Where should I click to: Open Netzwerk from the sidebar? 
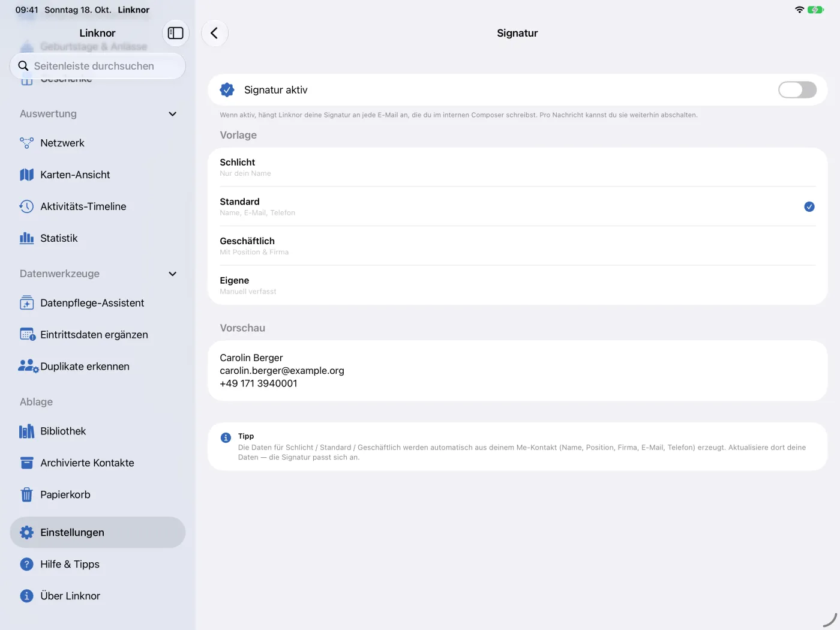tap(98, 143)
